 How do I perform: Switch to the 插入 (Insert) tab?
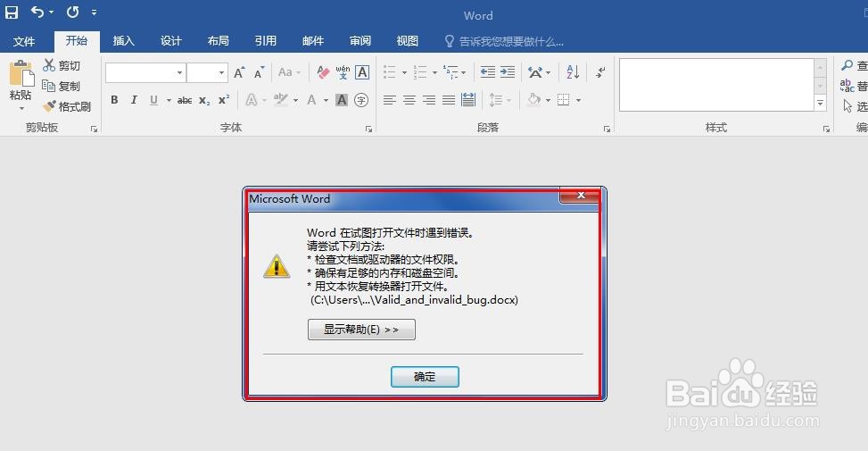(123, 41)
